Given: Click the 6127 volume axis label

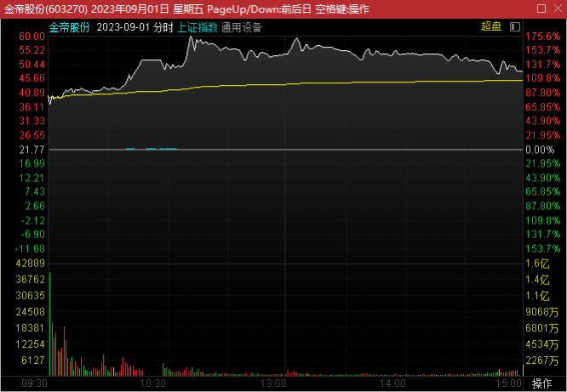Looking at the screenshot, I should (33, 361).
